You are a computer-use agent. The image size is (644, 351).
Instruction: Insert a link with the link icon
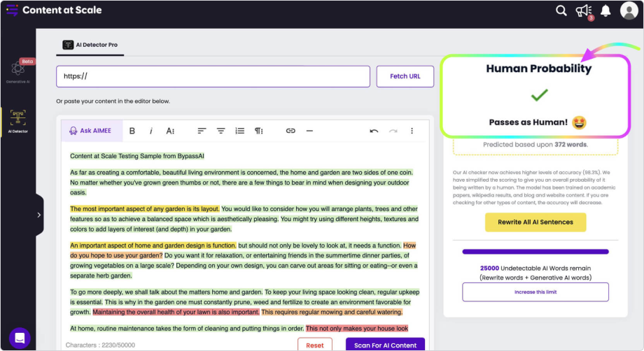coord(290,131)
